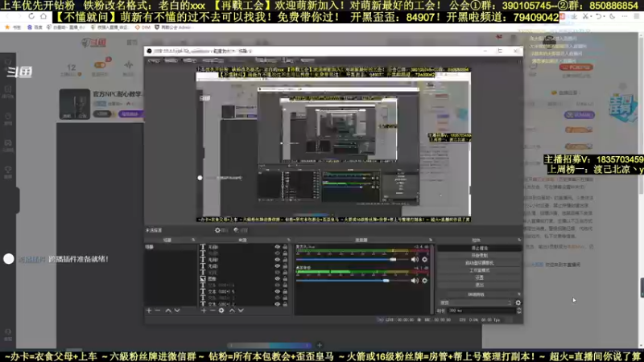Screen dimensions: 644x362
Task: Mute the upper audio mixer track speaker
Action: [x=415, y=259]
